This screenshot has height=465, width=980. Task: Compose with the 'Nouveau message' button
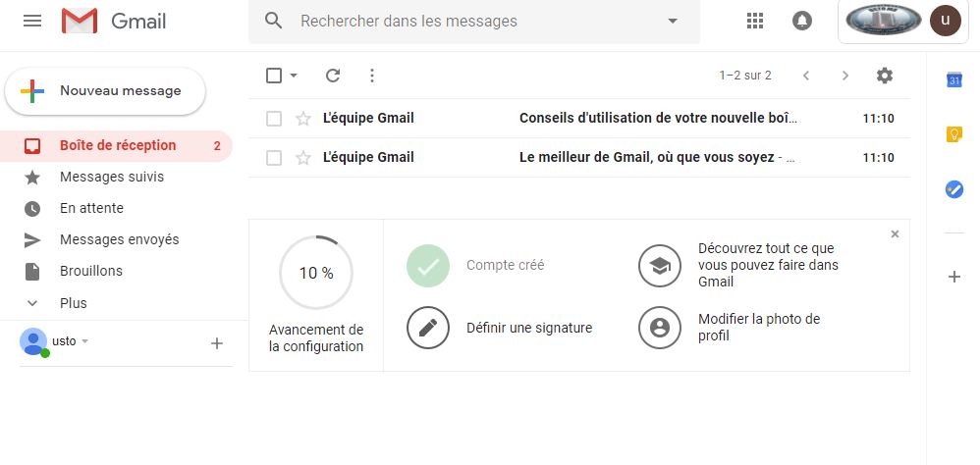105,91
